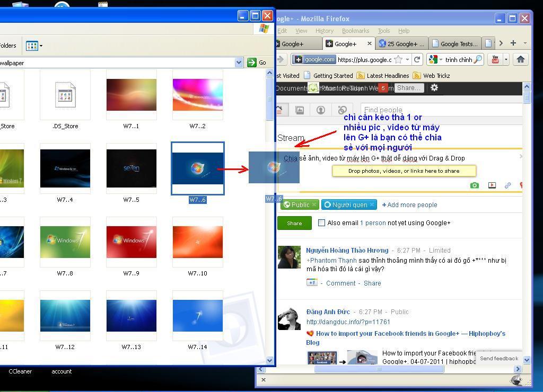Click the add photo camera icon
The width and height of the screenshot is (543, 392).
[x=475, y=185]
